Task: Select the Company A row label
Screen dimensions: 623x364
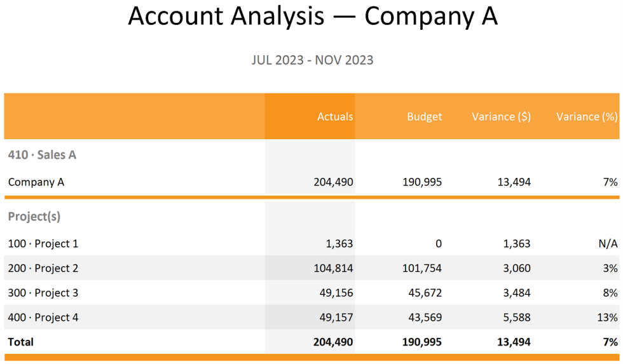Action: 36,182
